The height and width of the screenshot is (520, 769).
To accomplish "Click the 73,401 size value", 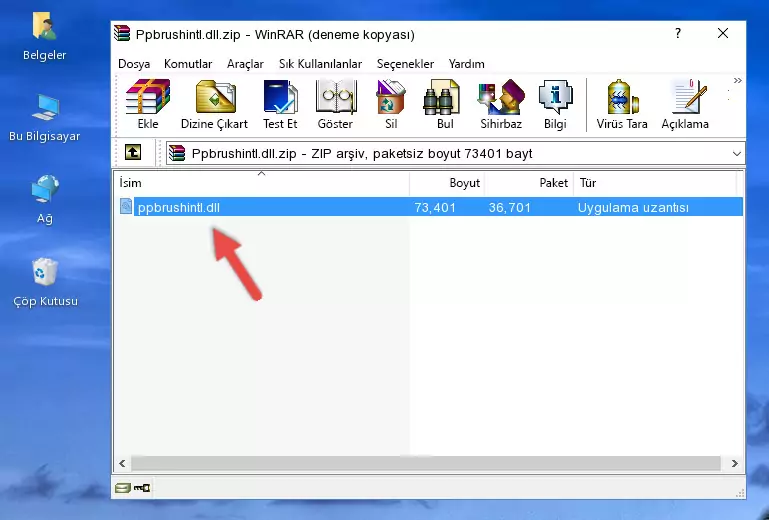I will [435, 208].
